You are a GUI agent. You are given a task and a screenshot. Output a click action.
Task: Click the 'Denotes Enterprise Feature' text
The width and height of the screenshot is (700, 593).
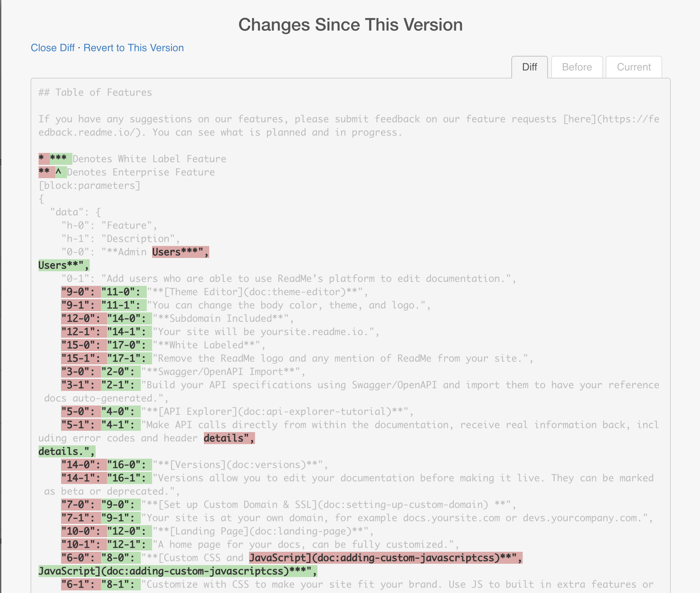140,172
